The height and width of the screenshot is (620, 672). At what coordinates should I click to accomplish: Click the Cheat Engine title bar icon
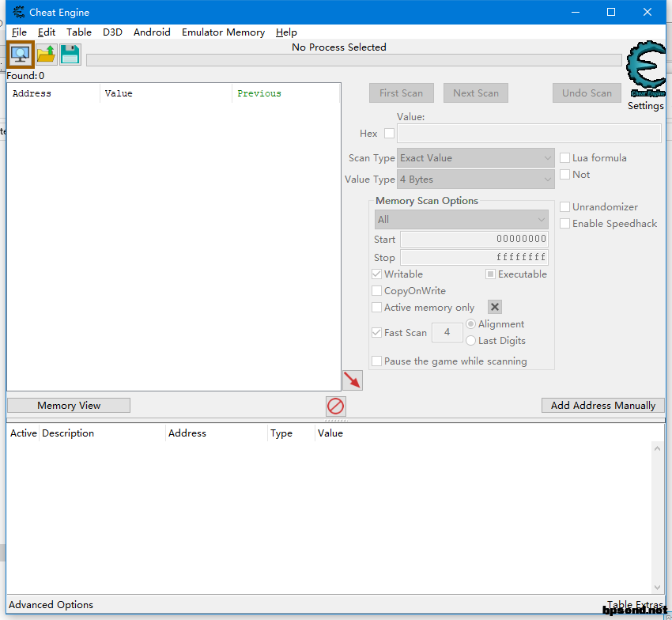point(18,12)
